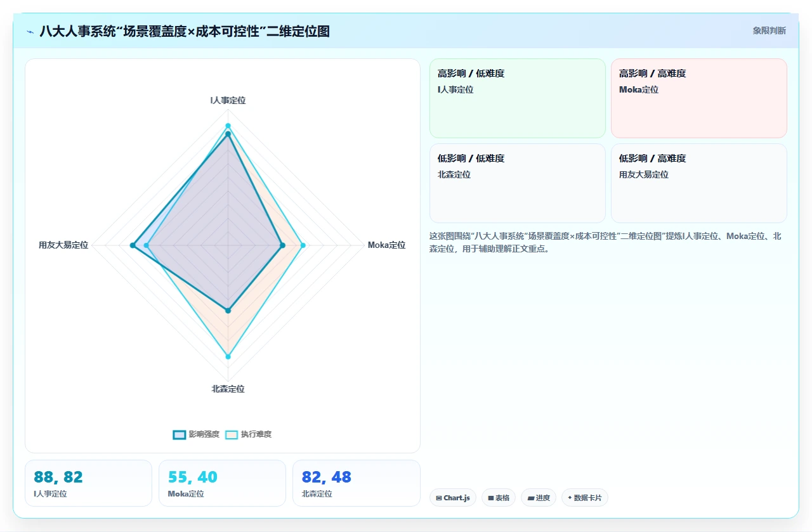The width and height of the screenshot is (812, 532).
Task: Click the chart title heading text
Action: tap(185, 31)
